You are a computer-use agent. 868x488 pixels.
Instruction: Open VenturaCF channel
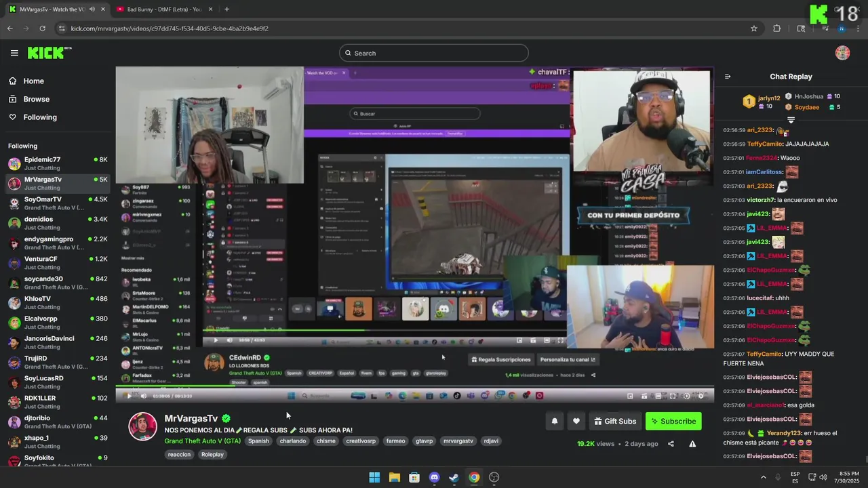[x=58, y=263]
